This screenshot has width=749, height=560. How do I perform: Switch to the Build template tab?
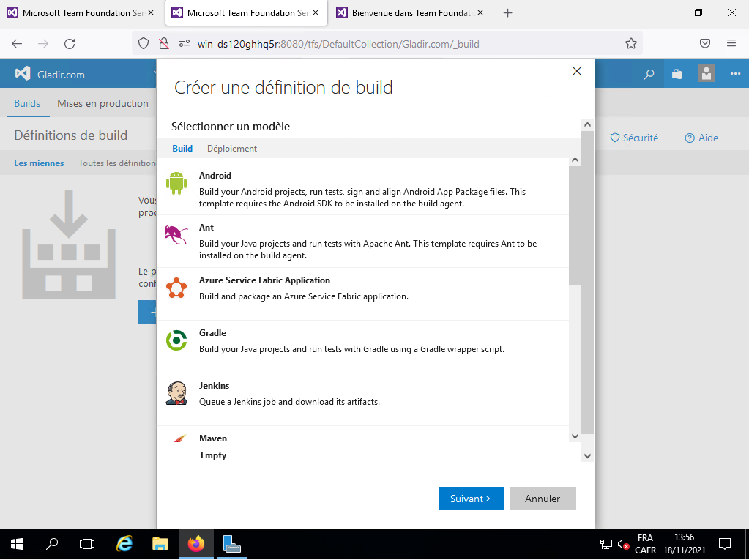tap(182, 149)
